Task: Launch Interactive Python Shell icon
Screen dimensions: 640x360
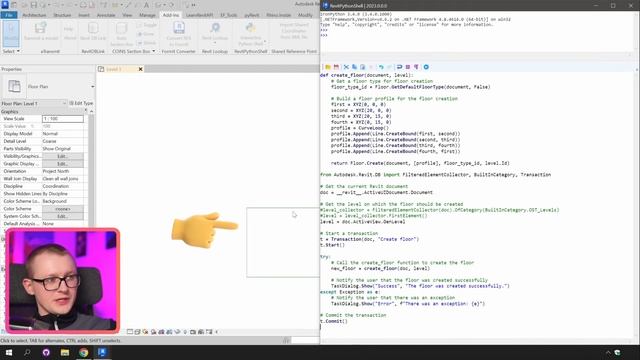Action: click(x=251, y=34)
